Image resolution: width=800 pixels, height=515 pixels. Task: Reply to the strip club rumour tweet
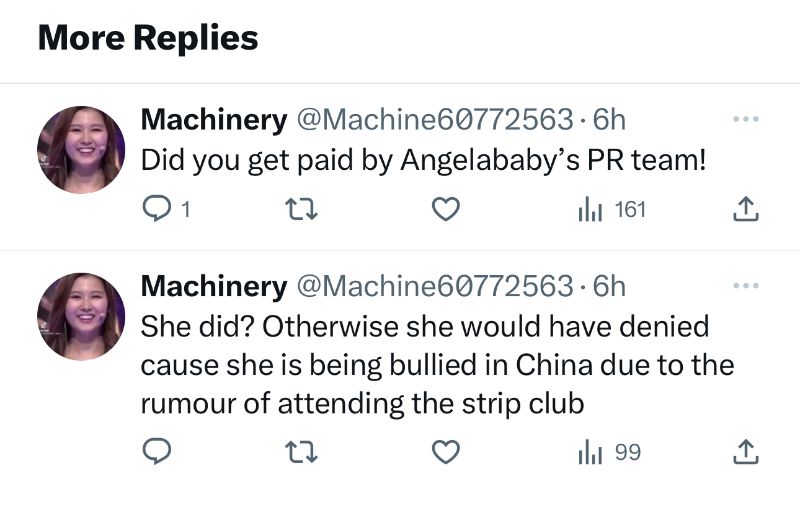[157, 453]
